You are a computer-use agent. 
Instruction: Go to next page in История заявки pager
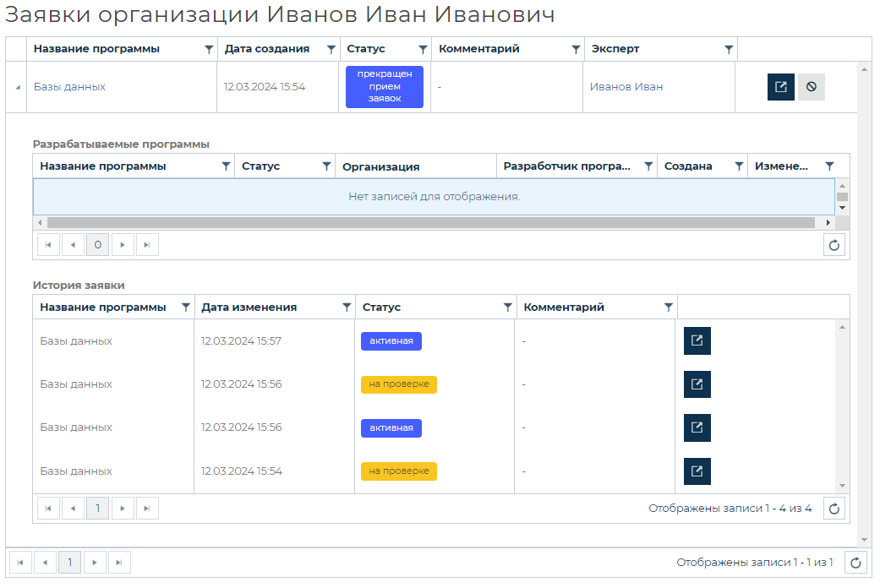[x=123, y=509]
